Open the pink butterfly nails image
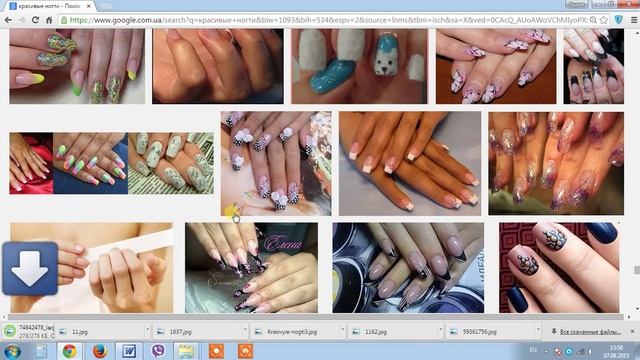This screenshot has width=640, height=360. 496,66
